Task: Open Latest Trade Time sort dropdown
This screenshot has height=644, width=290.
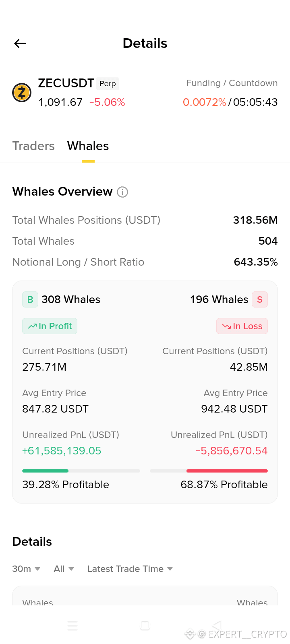Action: [130, 569]
